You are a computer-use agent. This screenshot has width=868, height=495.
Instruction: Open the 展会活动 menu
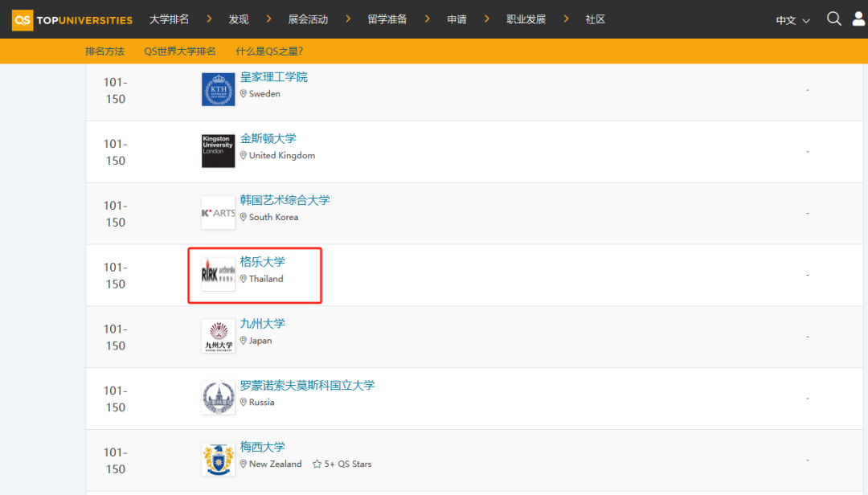pyautogui.click(x=308, y=19)
